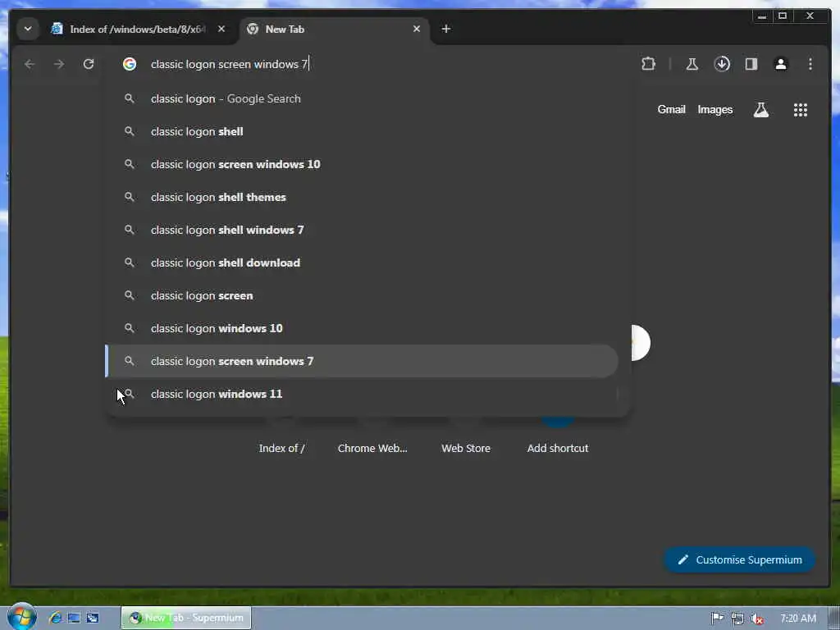Open a new tab with plus button

pos(445,29)
